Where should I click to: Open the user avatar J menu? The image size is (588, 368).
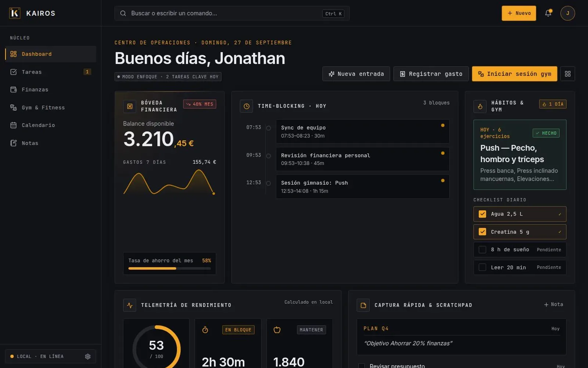[x=567, y=13]
